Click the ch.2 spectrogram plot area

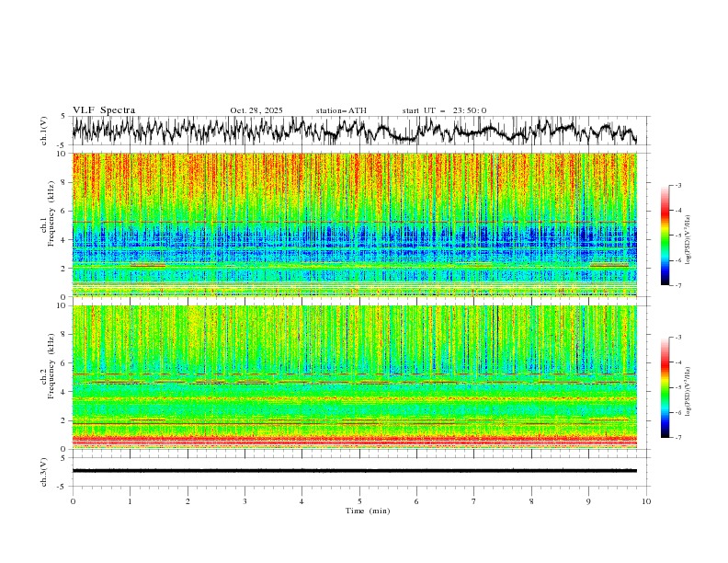[354, 377]
